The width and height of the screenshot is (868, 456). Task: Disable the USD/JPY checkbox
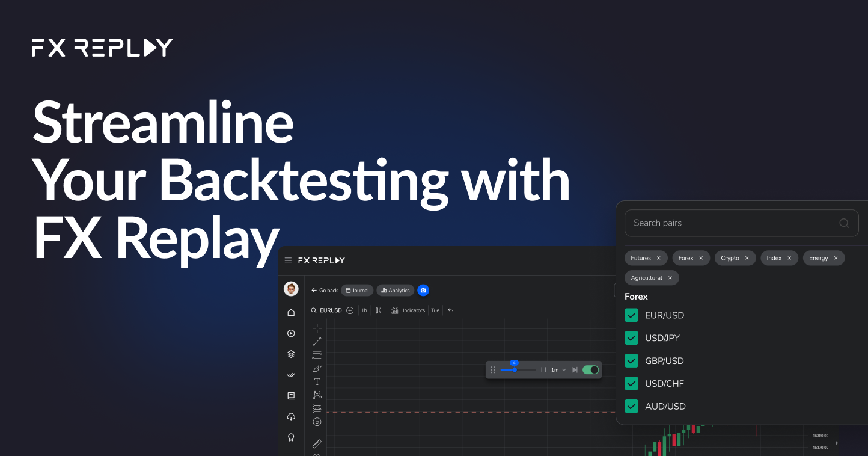631,337
